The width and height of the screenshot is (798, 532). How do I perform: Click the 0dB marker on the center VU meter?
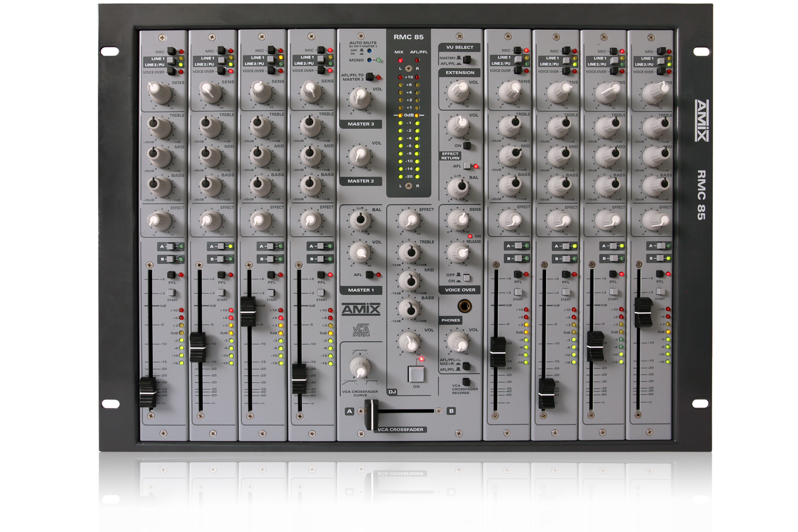point(409,115)
